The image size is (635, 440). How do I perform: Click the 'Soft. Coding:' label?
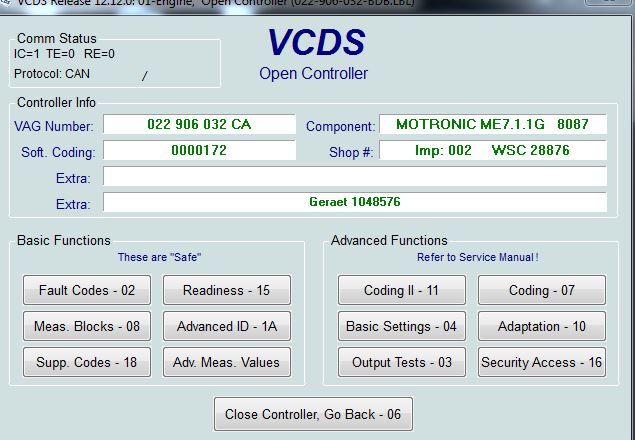[58, 152]
